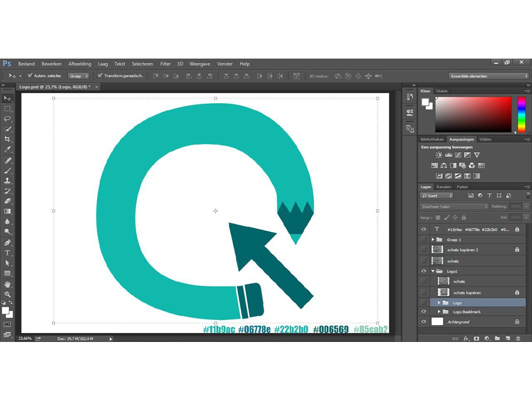The image size is (532, 400).
Task: Select the Eyedropper tool
Action: point(7,149)
